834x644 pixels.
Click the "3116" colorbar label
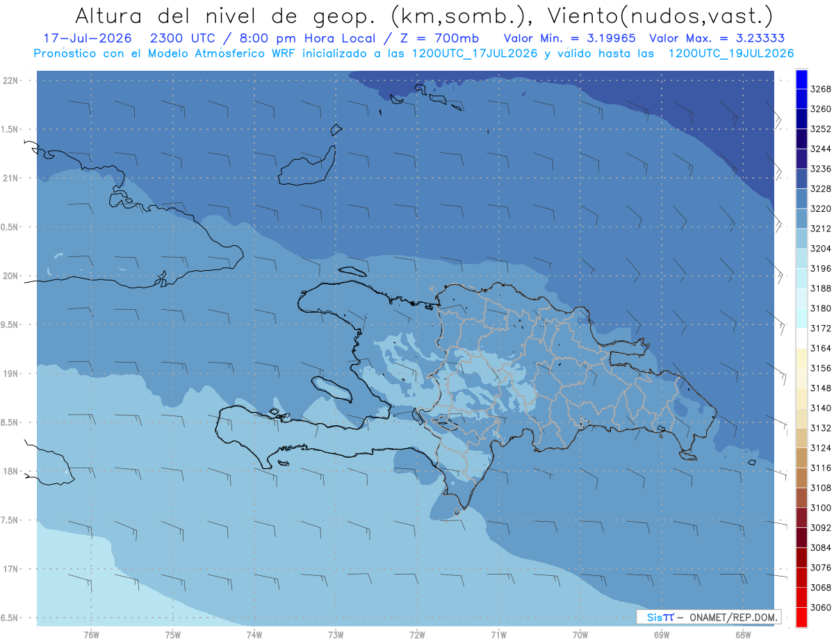point(821,468)
